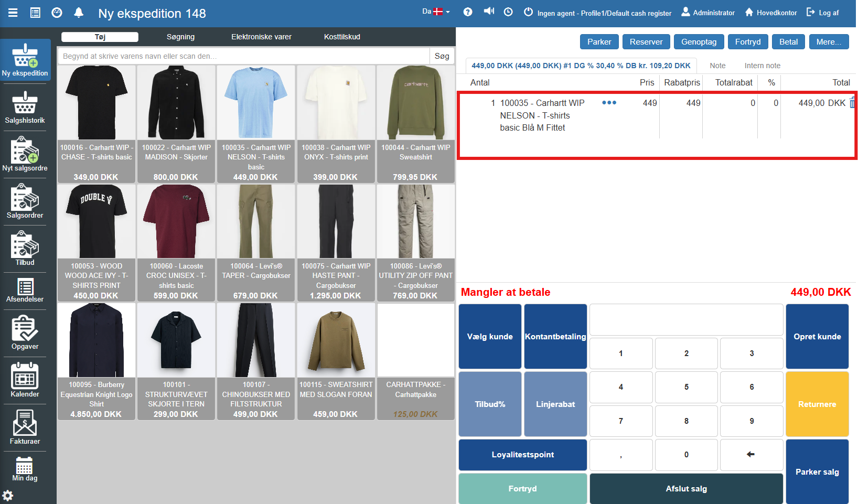Open Tilbud in sidebar
This screenshot has width=858, height=504.
(x=25, y=249)
